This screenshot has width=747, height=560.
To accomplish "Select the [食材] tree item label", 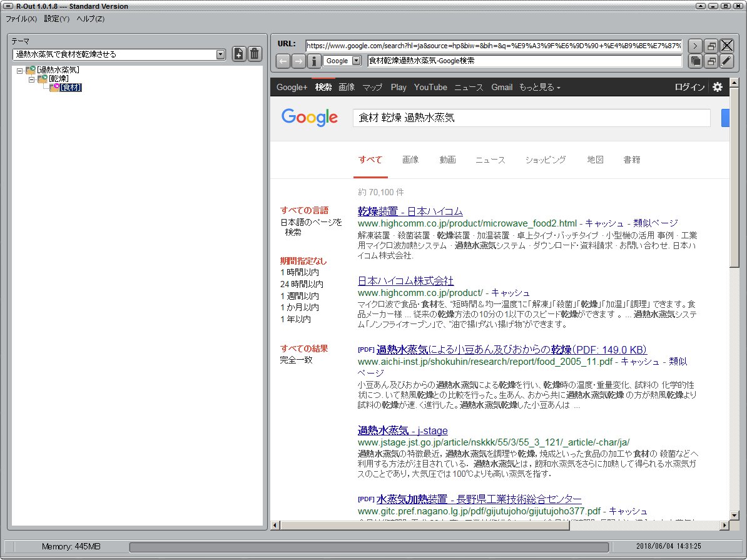I will pos(71,88).
